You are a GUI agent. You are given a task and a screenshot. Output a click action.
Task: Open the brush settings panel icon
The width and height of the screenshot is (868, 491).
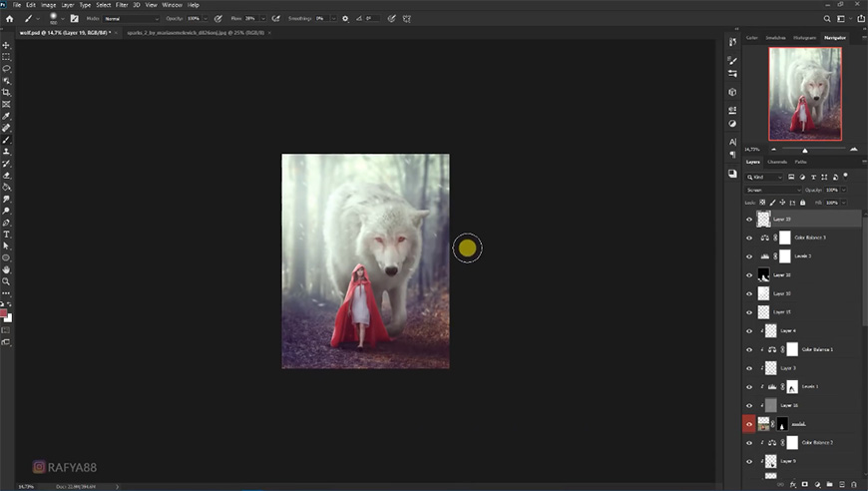point(74,18)
